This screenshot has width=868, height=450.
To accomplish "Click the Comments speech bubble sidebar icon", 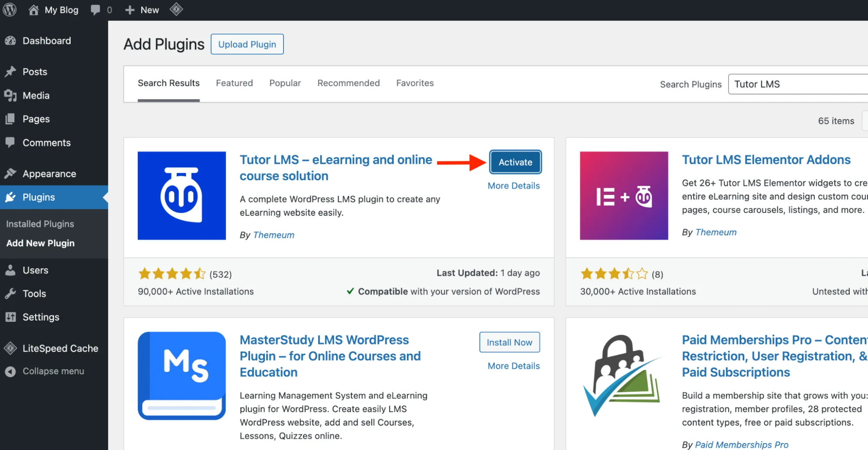I will tap(10, 142).
